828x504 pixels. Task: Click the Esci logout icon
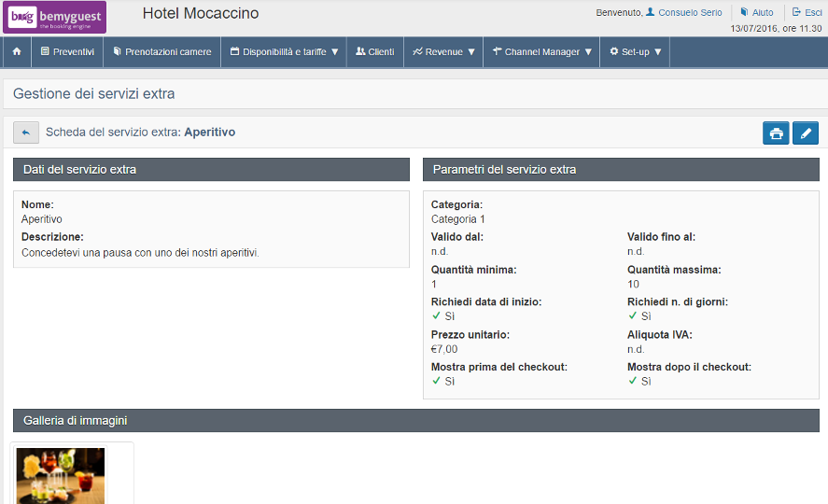click(x=794, y=12)
